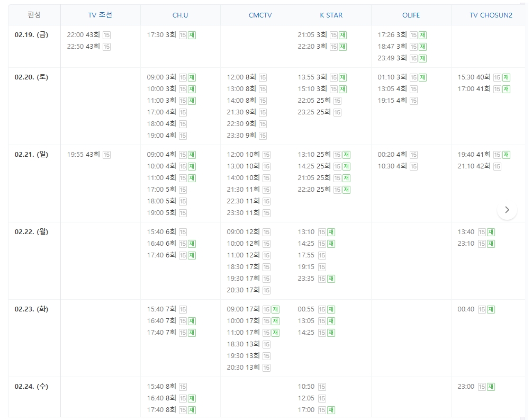Image resolution: width=532 pixels, height=420 pixels.
Task: Open the CH.U channel header
Action: [x=180, y=15]
